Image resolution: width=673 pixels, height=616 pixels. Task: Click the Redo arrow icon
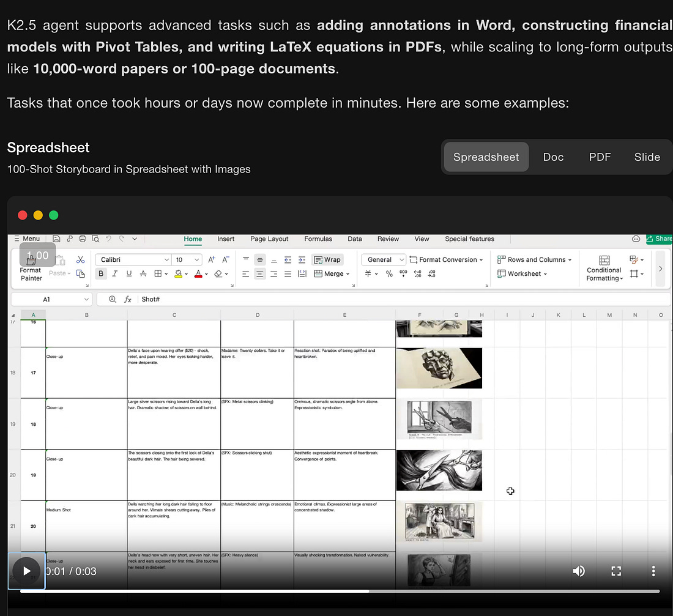click(122, 238)
